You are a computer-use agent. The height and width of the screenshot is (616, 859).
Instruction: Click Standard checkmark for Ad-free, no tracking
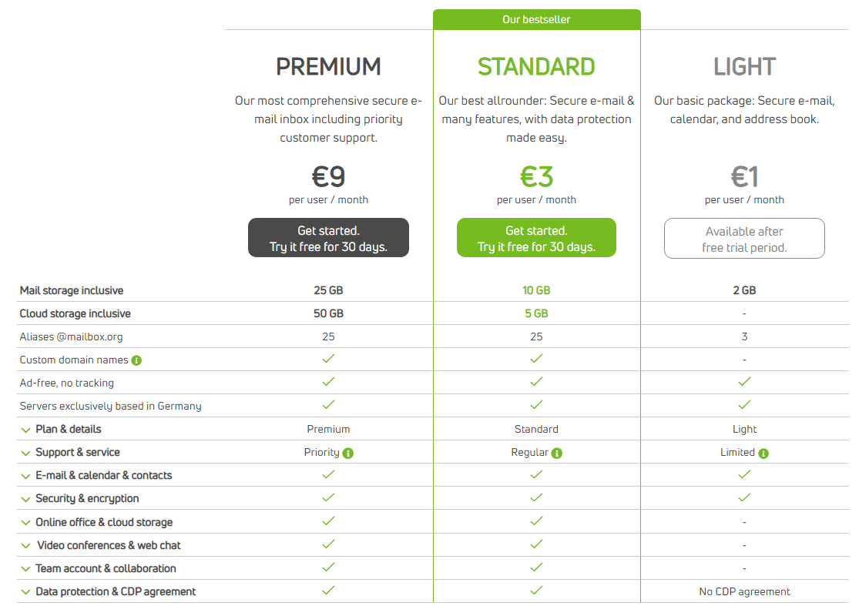pyautogui.click(x=536, y=382)
